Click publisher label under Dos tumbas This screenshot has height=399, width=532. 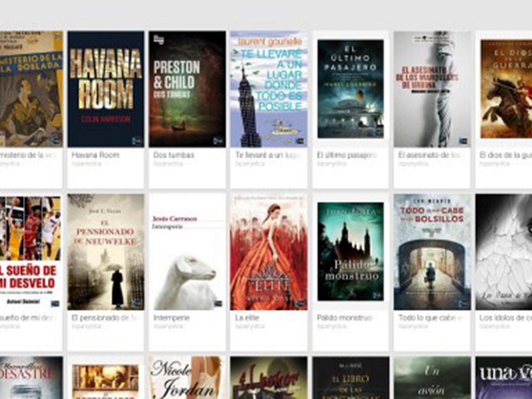(168, 163)
